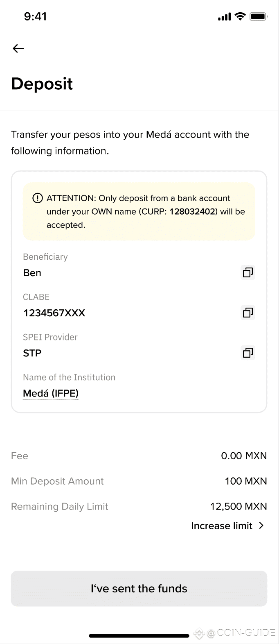Screen dimensions: 279x644
Task: Copy the Beneficiary name Ben
Action: coord(248,272)
